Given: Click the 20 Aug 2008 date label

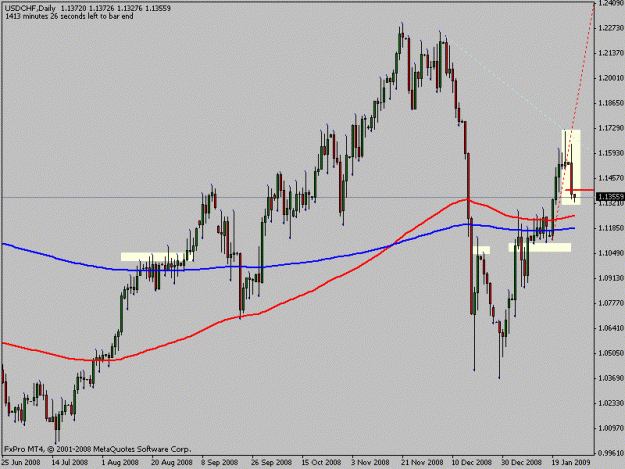Looking at the screenshot, I should point(172,463).
